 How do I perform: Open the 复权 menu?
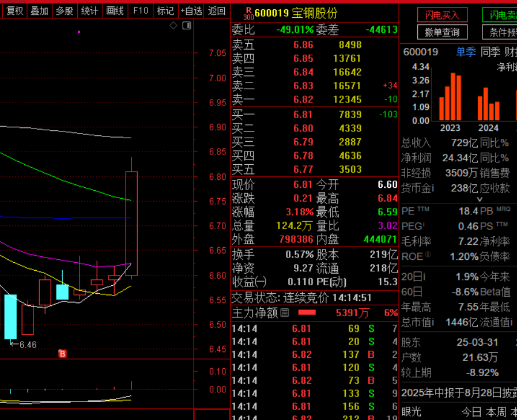tap(15, 11)
